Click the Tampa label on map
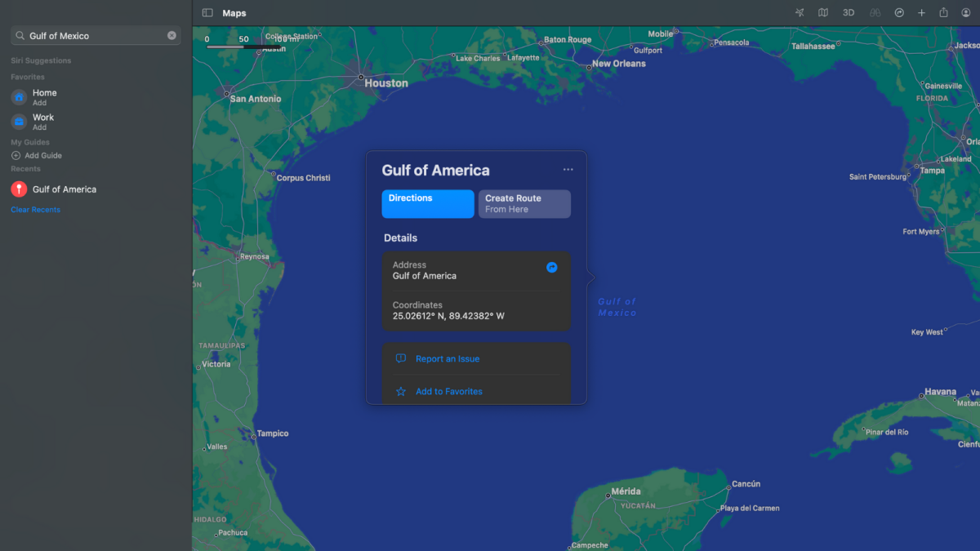This screenshot has height=551, width=980. click(933, 171)
